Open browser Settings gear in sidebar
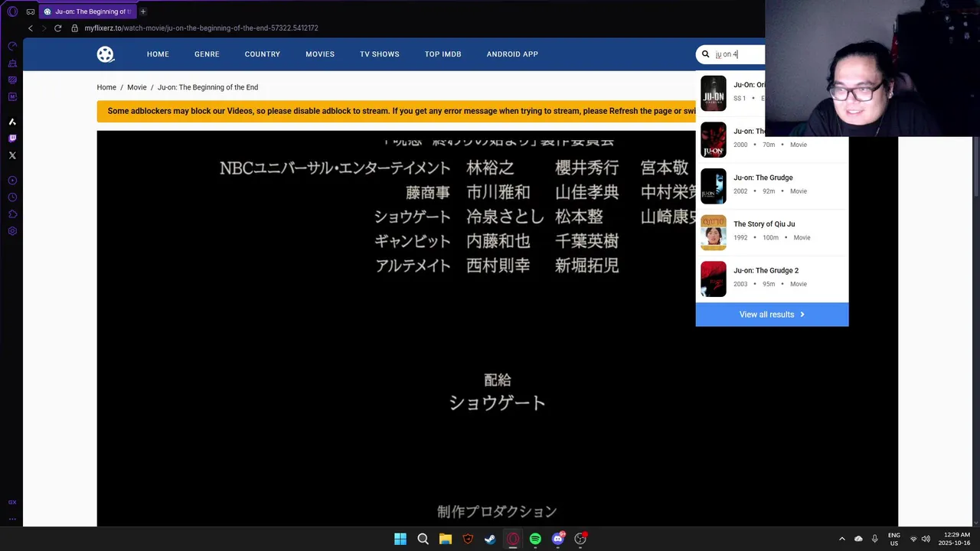980x551 pixels. 12,231
